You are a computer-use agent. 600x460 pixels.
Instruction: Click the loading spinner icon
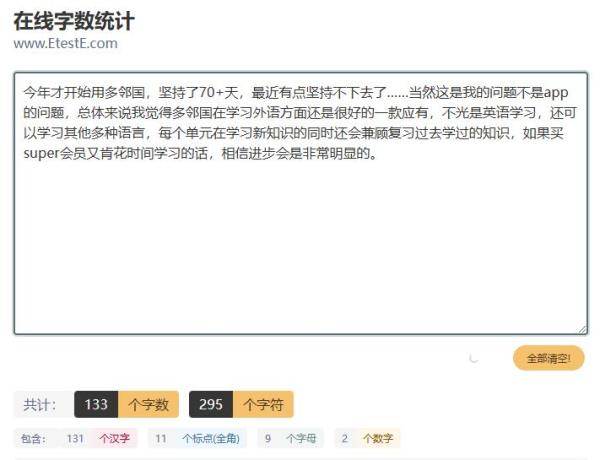[x=474, y=358]
